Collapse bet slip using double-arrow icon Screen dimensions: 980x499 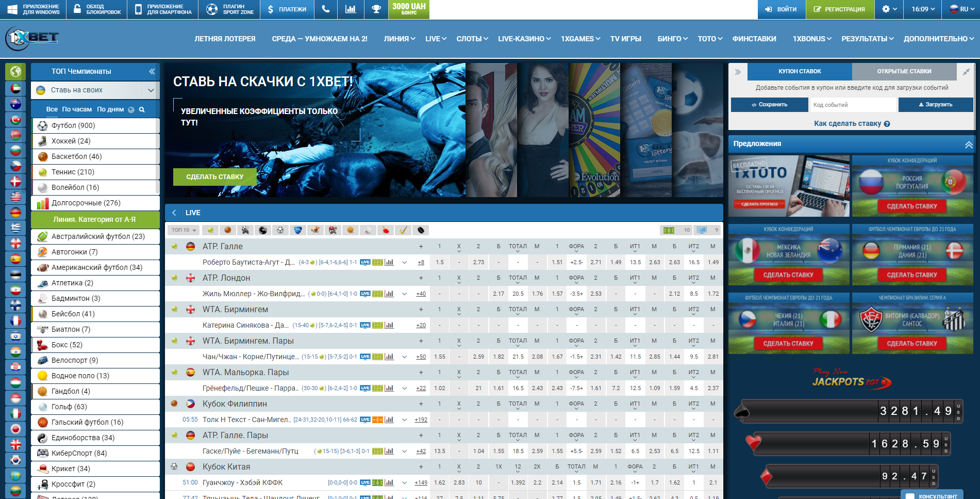click(x=738, y=72)
